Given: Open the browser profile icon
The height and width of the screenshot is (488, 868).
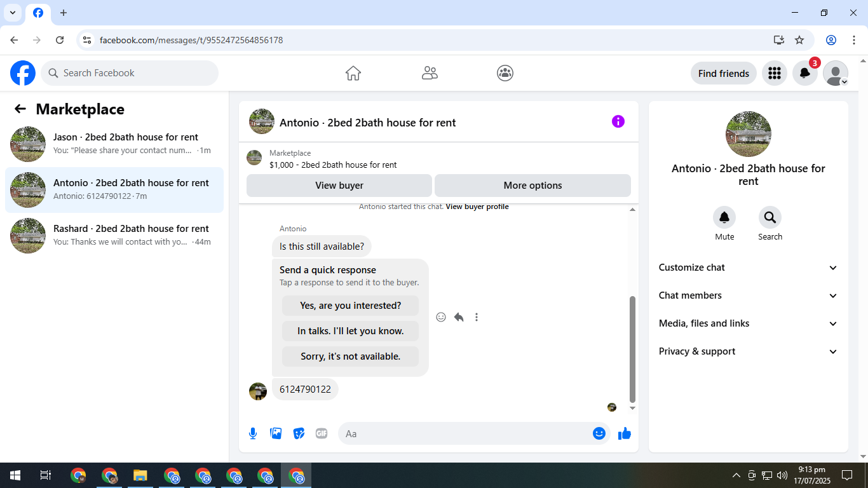Looking at the screenshot, I should (x=831, y=40).
